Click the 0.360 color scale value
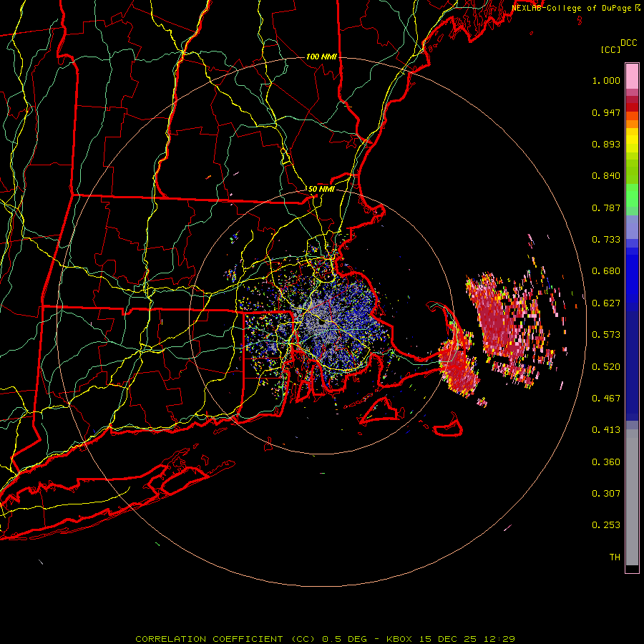Screen dimensions: 644x644 606,462
